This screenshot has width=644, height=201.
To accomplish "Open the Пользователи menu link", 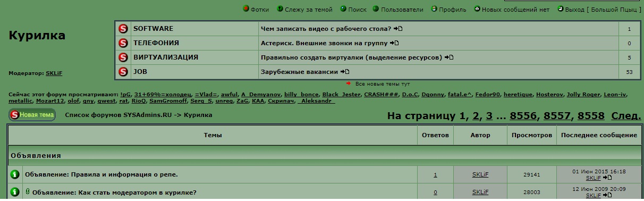I will click(x=402, y=10).
